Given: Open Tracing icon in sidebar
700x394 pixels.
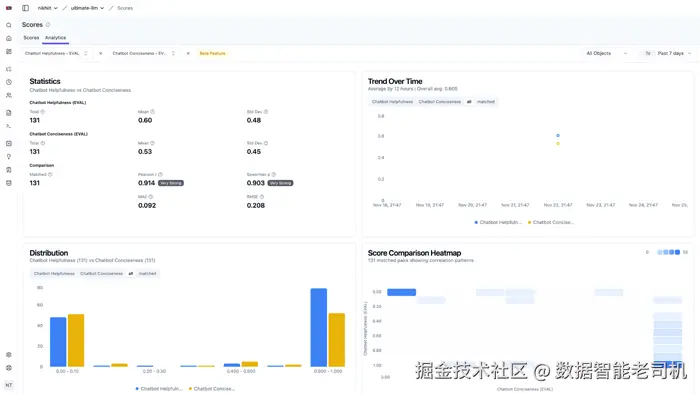Looking at the screenshot, I should click(x=8, y=69).
